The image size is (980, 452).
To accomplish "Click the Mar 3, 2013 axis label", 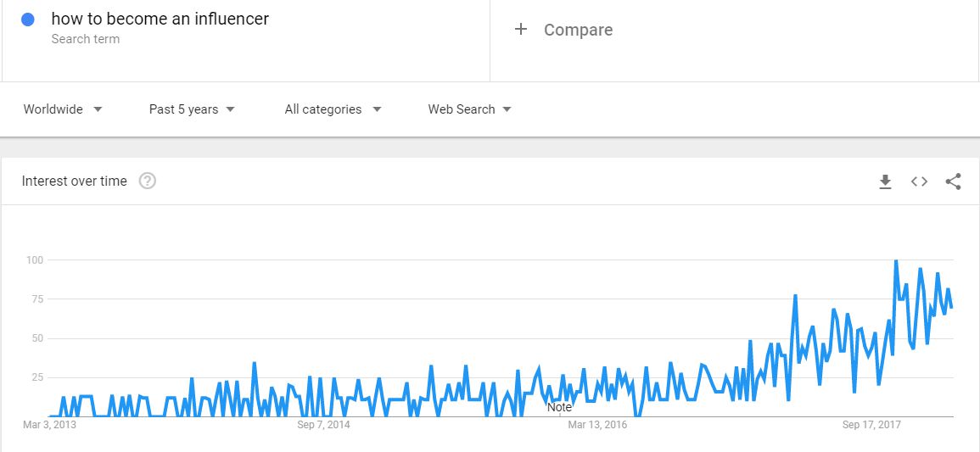I will point(48,425).
